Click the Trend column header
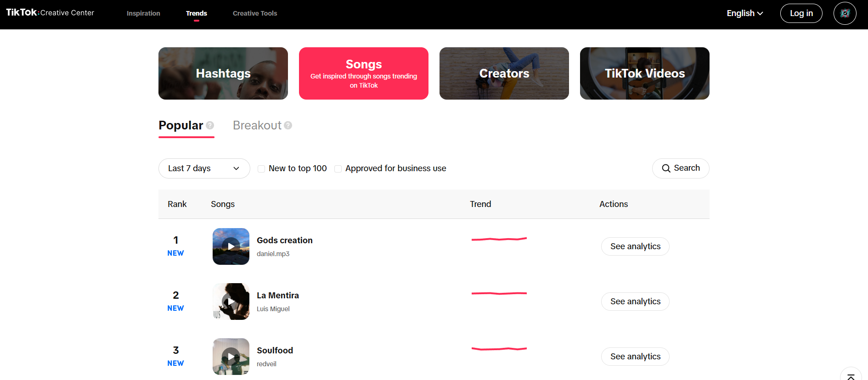The height and width of the screenshot is (380, 868). point(480,204)
